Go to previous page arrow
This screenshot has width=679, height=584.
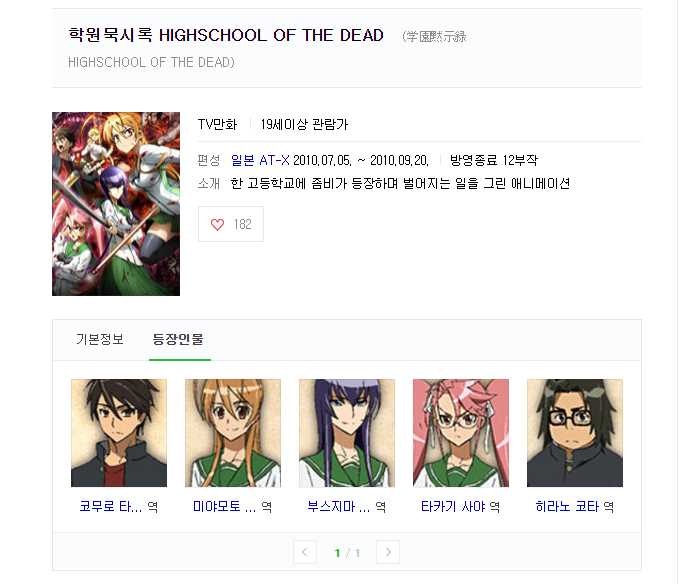(305, 552)
